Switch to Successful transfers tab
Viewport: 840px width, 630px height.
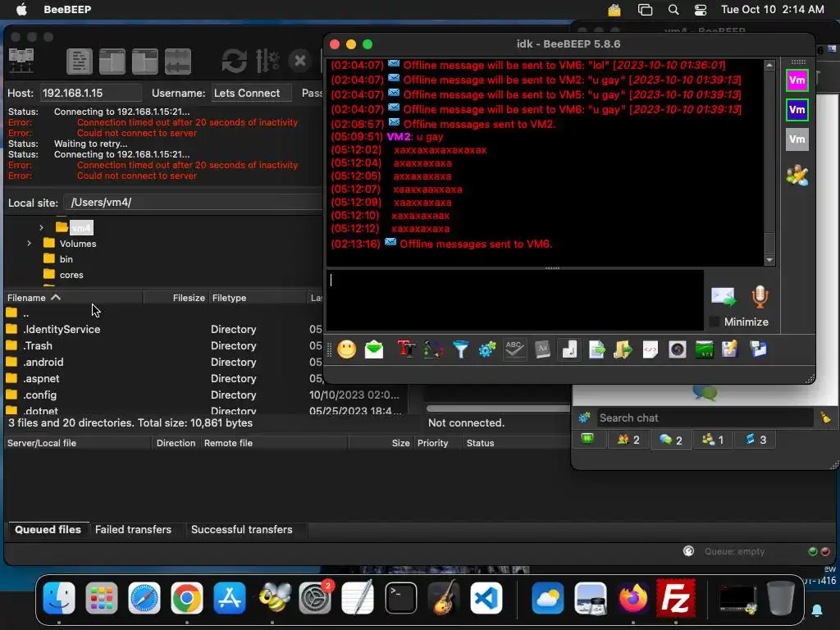tap(242, 530)
